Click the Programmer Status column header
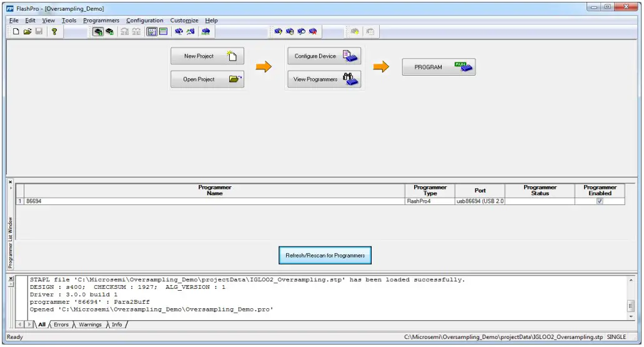Viewport: 644px width, 347px height. (x=540, y=190)
